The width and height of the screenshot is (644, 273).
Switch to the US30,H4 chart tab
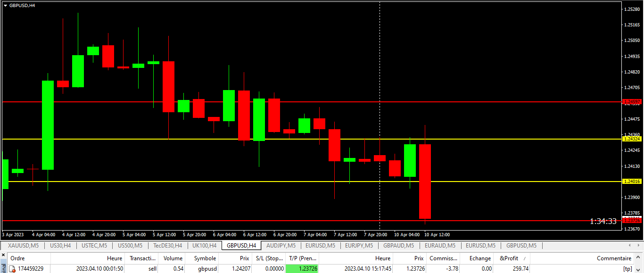tap(60, 246)
